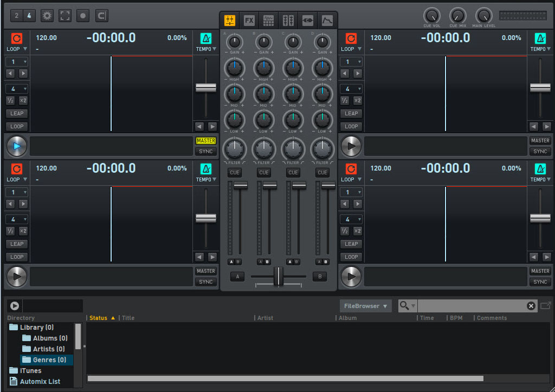The height and width of the screenshot is (392, 555).
Task: Click pitch bend right arrow on top-left deck
Action: (x=212, y=127)
